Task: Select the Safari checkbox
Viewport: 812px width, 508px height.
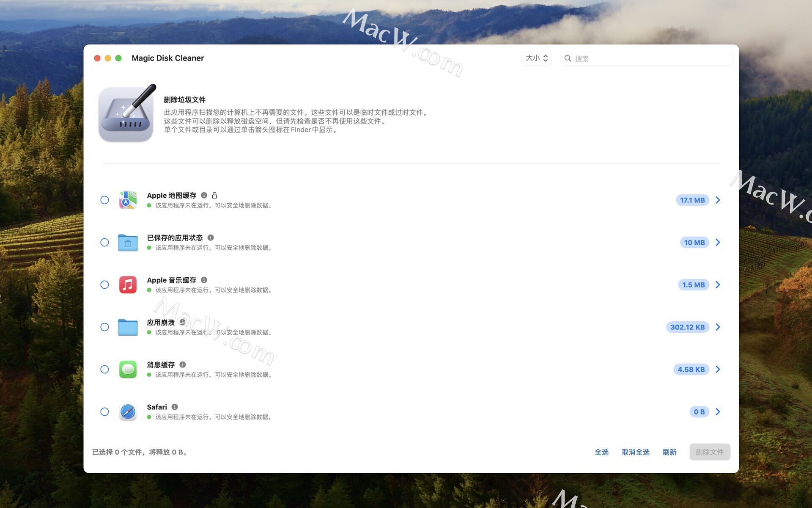Action: coord(104,411)
